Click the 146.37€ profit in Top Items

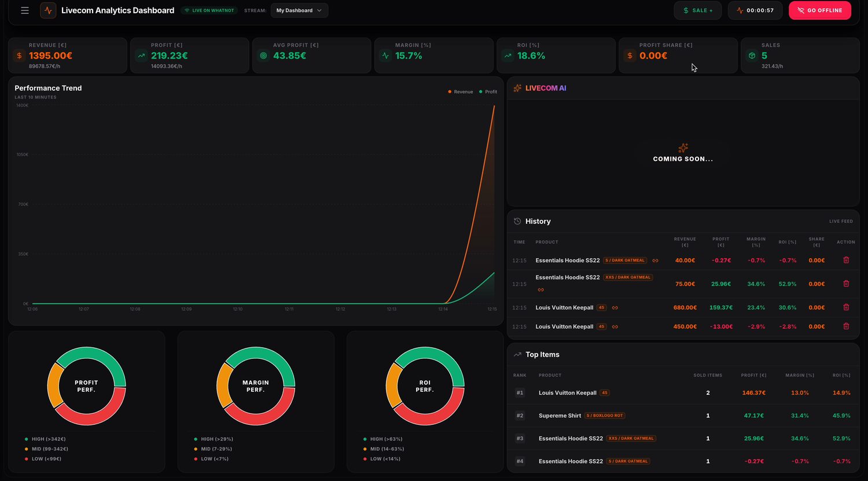tap(754, 392)
